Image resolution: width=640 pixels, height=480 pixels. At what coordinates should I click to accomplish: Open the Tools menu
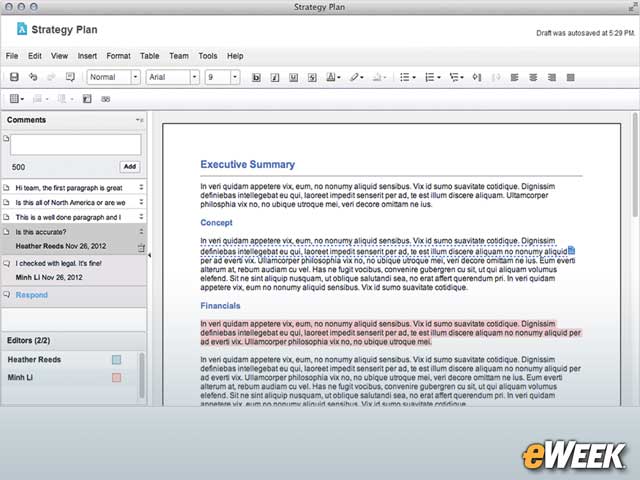tap(208, 56)
